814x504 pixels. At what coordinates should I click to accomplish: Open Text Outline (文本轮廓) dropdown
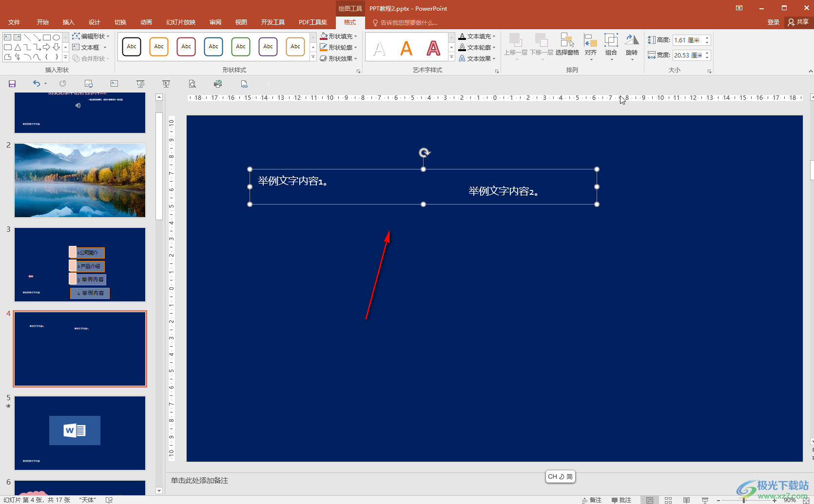click(477, 47)
